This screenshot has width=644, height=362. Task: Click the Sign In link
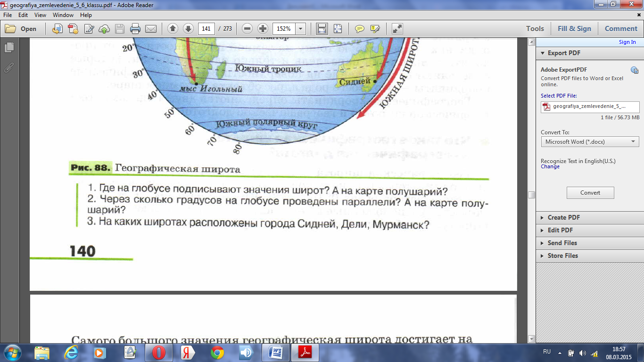[627, 42]
